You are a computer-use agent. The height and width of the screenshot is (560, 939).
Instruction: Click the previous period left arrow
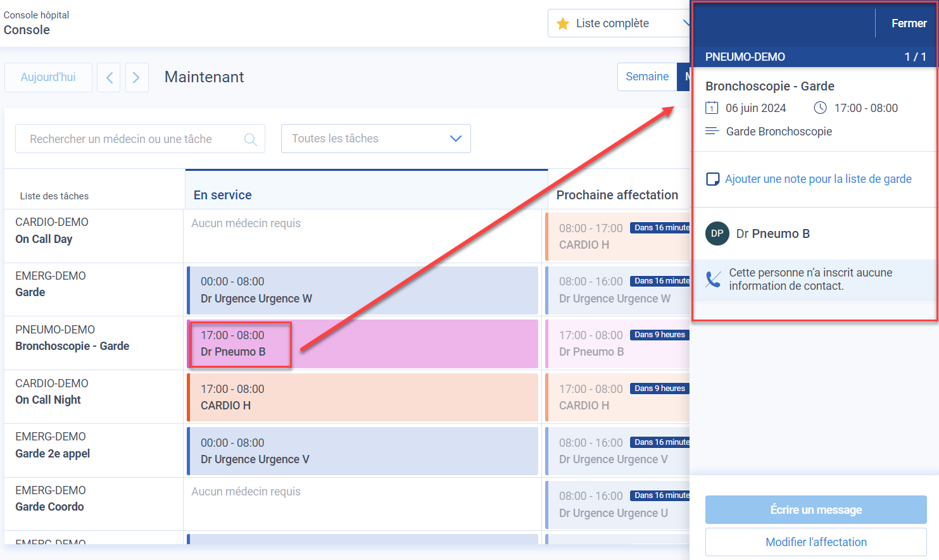tap(109, 77)
